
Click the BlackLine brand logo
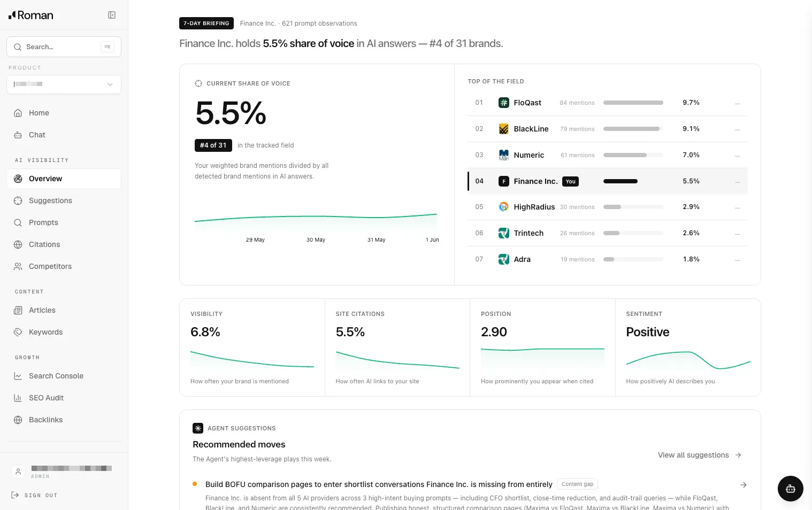pos(503,129)
